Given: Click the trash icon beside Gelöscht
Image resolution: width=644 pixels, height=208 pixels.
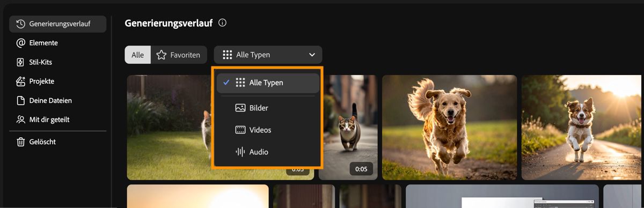Looking at the screenshot, I should click(x=21, y=142).
